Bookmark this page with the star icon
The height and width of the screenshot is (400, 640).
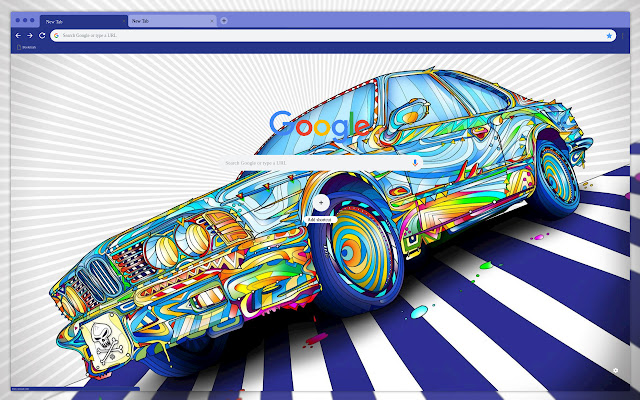pyautogui.click(x=609, y=36)
